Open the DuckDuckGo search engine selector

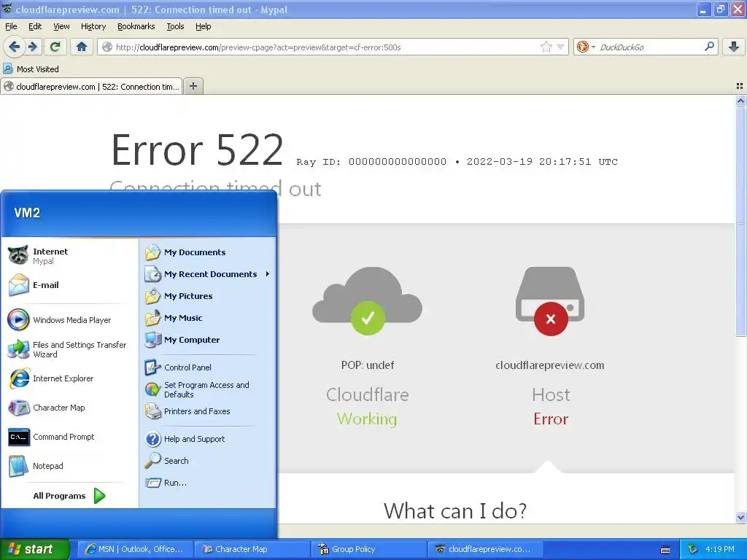586,47
